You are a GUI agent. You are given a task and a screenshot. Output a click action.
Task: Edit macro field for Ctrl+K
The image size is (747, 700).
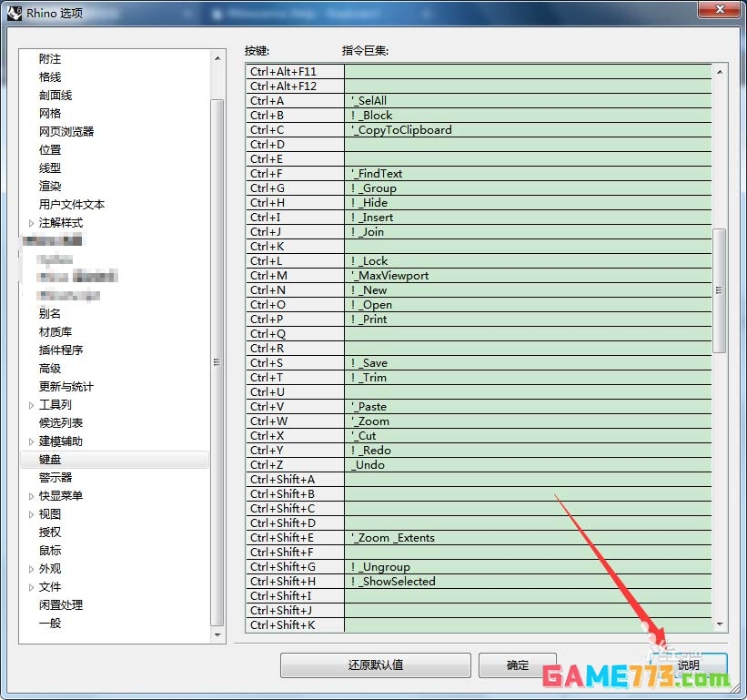pyautogui.click(x=528, y=247)
